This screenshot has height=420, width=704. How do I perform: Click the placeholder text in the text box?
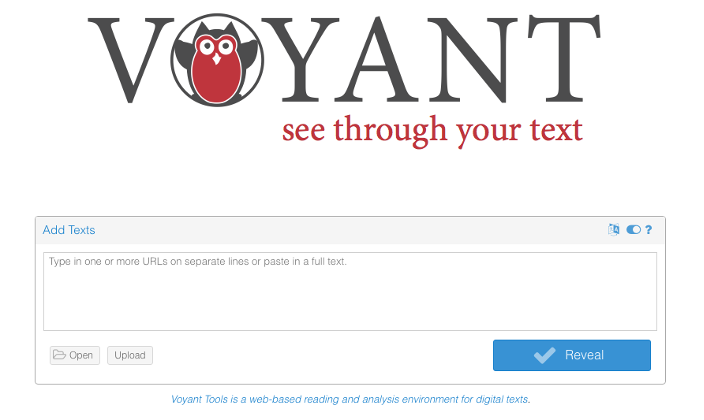pyautogui.click(x=198, y=261)
